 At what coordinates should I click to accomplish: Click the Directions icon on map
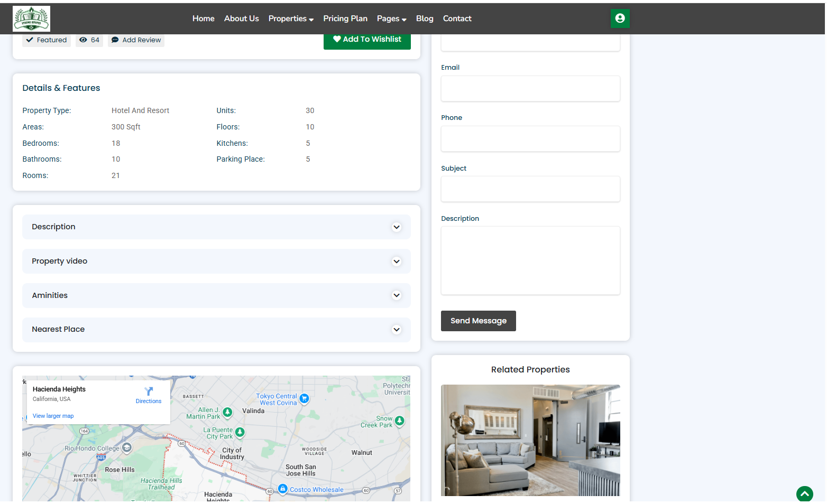click(149, 391)
